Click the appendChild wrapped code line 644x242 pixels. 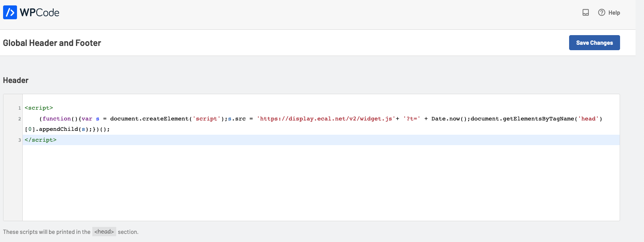[x=67, y=129]
